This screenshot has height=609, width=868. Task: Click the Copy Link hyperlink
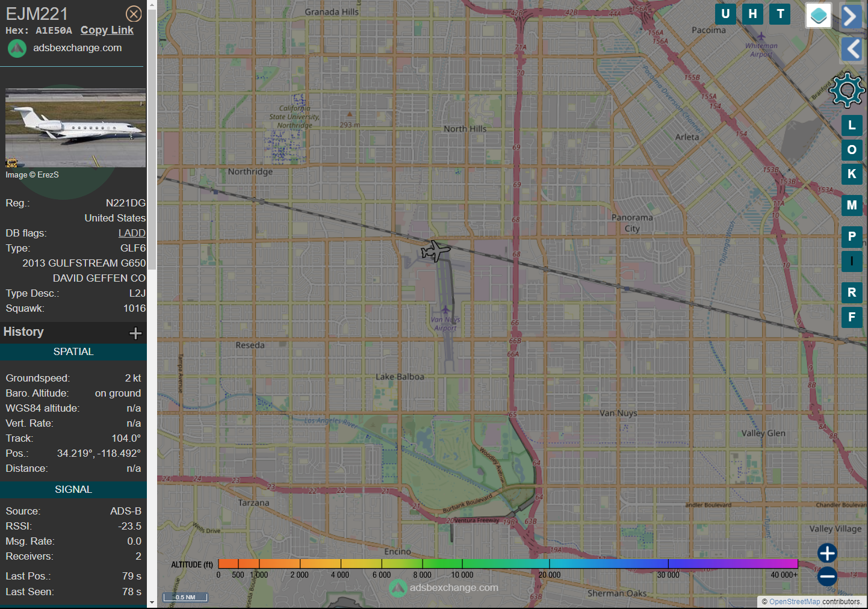click(107, 30)
